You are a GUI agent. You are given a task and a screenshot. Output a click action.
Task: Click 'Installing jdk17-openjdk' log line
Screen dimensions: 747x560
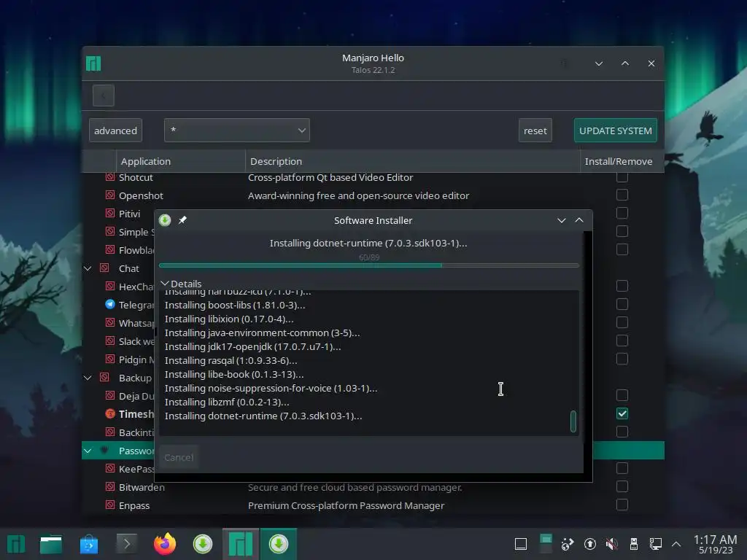click(x=252, y=346)
